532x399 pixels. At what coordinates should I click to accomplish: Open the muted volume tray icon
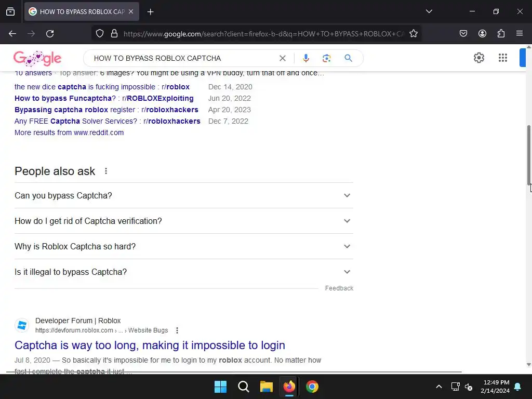click(469, 387)
